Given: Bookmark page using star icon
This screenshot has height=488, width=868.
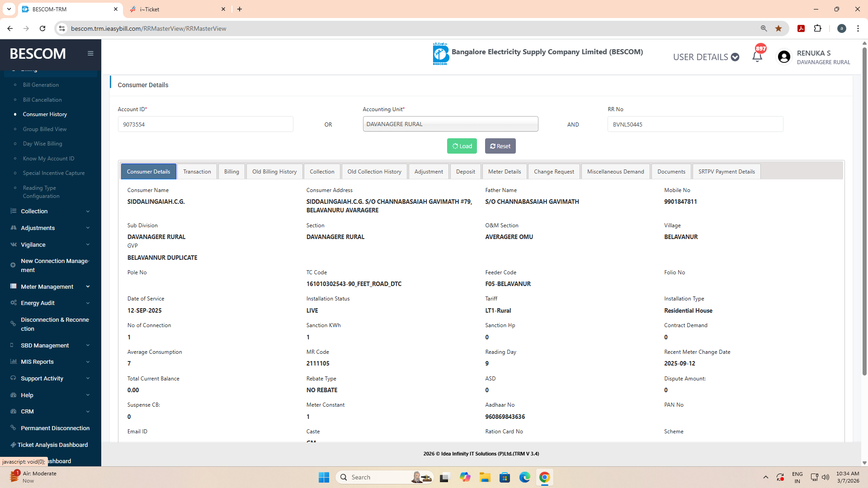Looking at the screenshot, I should click(778, 28).
